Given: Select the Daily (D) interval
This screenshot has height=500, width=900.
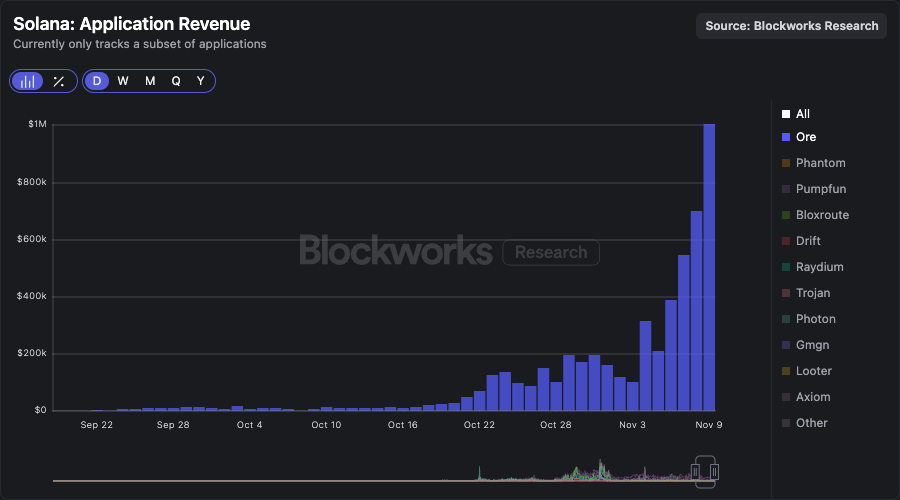Looking at the screenshot, I should point(97,81).
